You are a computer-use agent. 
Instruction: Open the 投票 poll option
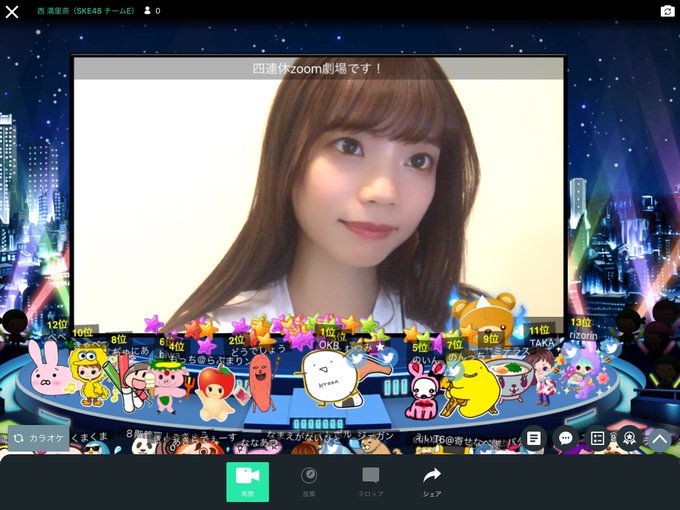[309, 481]
